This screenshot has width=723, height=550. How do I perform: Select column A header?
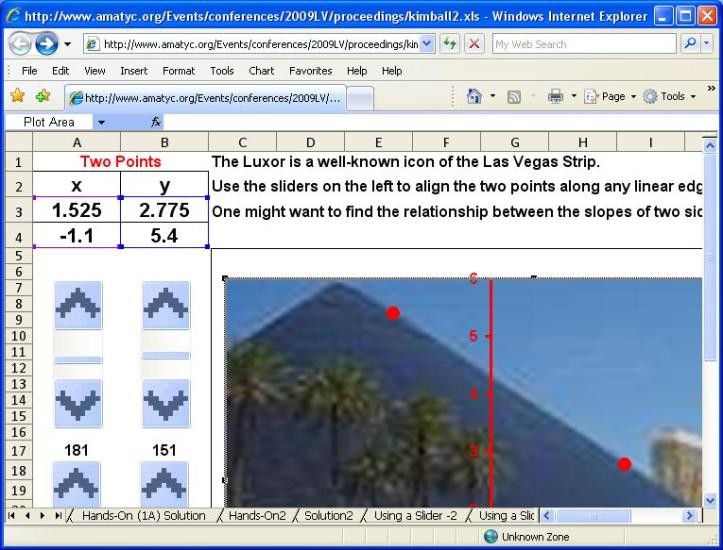pos(77,142)
